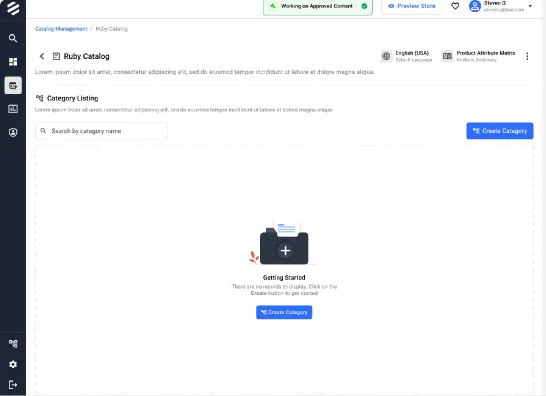Image resolution: width=546 pixels, height=396 pixels.
Task: Click the app logo in sidebar
Action: (13, 8)
